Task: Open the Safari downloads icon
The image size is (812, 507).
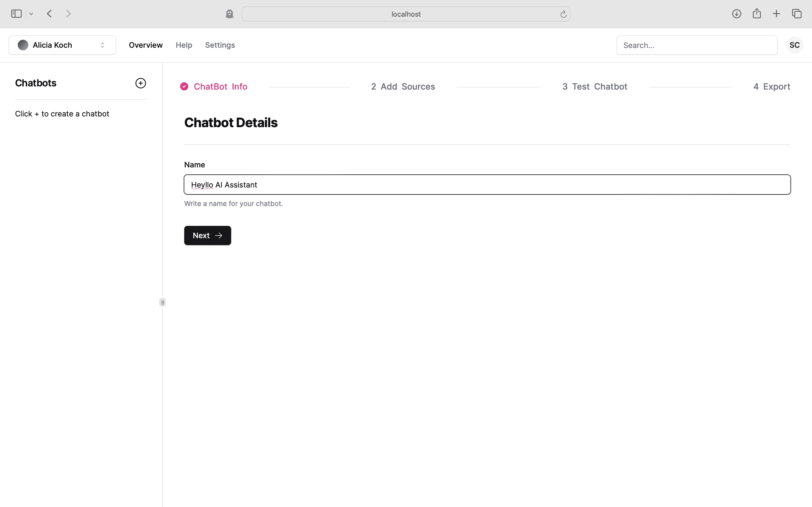Action: point(737,14)
